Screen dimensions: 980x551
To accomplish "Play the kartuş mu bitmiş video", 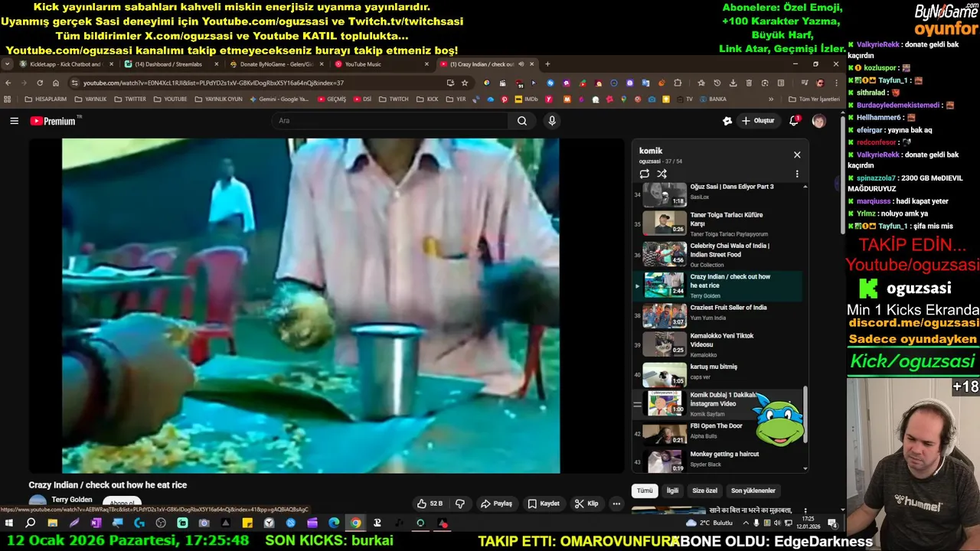I will tap(716, 375).
